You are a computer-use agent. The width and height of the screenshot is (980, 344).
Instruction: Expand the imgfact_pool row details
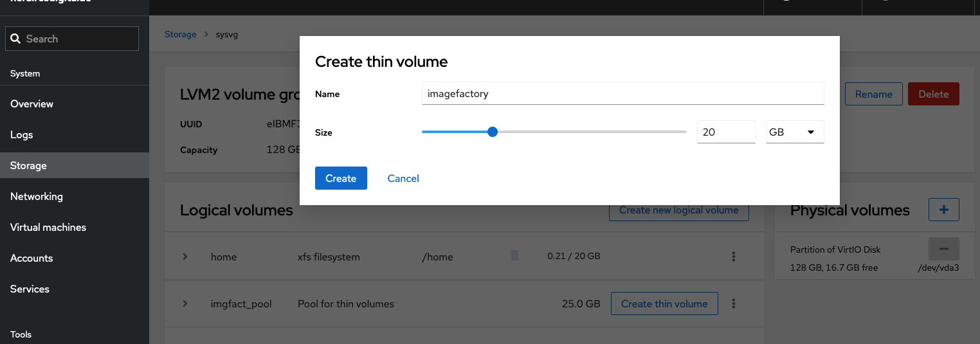[x=185, y=303]
